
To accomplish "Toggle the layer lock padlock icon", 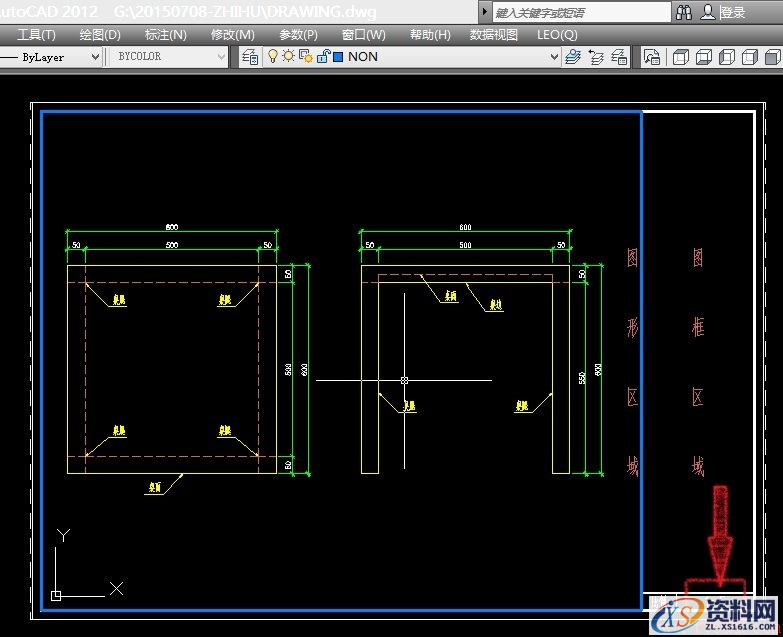I will coord(322,57).
